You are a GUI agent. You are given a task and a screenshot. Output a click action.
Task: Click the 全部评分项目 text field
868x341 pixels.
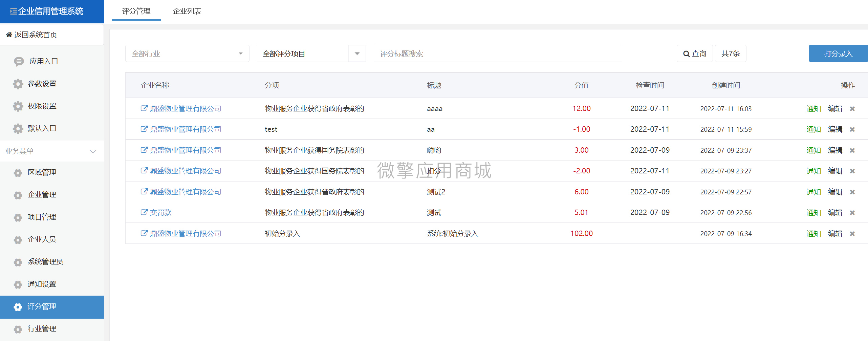(x=303, y=54)
